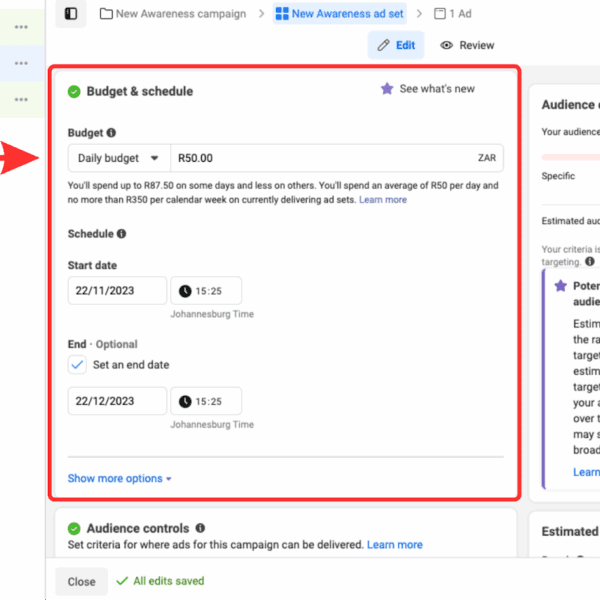
Task: Open the third three-dots menu in sidebar
Action: click(x=21, y=99)
